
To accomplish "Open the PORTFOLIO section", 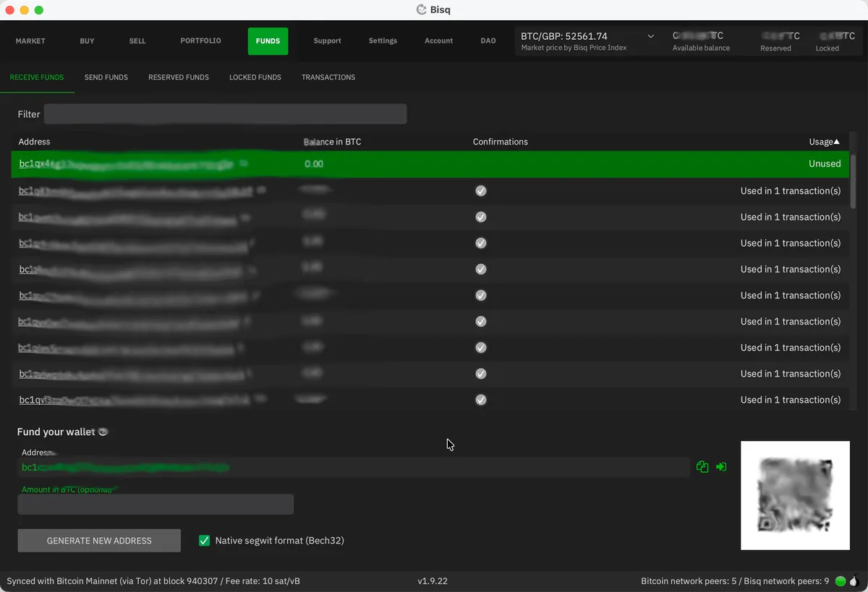I will pyautogui.click(x=200, y=41).
